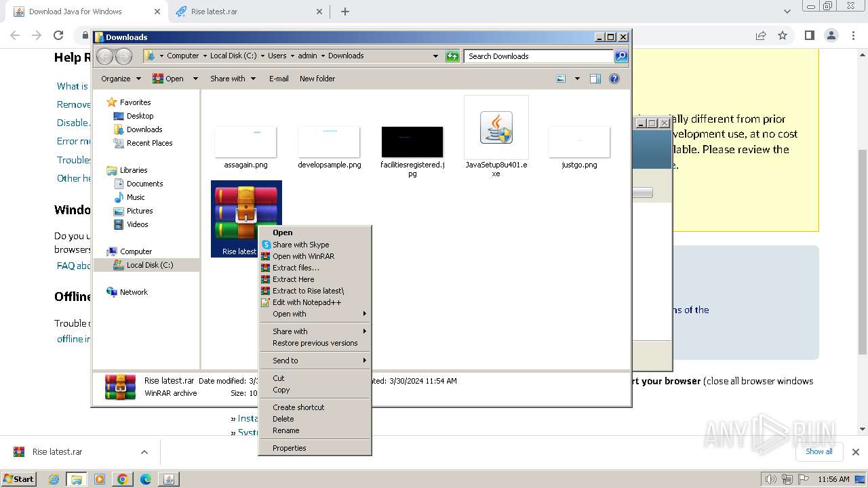Image resolution: width=868 pixels, height=488 pixels.
Task: Select Network in navigation pane
Action: click(x=127, y=292)
